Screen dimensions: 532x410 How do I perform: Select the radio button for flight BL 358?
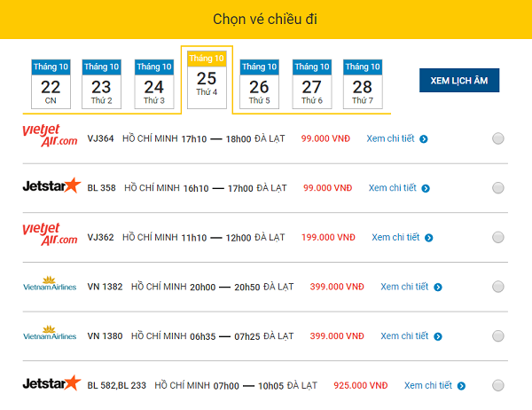coord(498,188)
